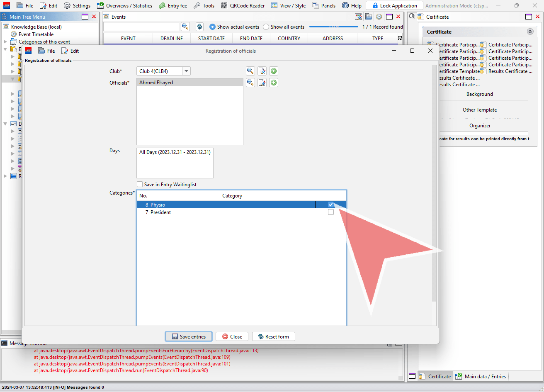The image size is (544, 392).
Task: Click the Events search input field
Action: [141, 27]
